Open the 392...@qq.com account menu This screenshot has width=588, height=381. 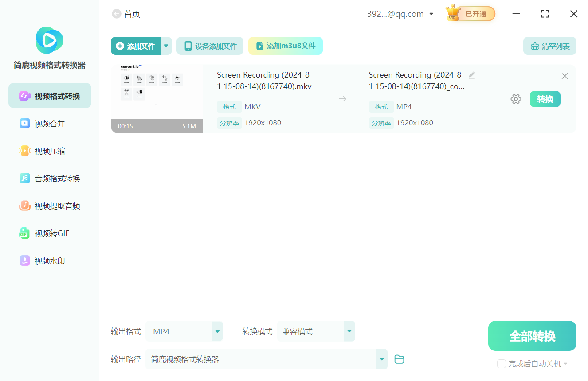coord(399,13)
